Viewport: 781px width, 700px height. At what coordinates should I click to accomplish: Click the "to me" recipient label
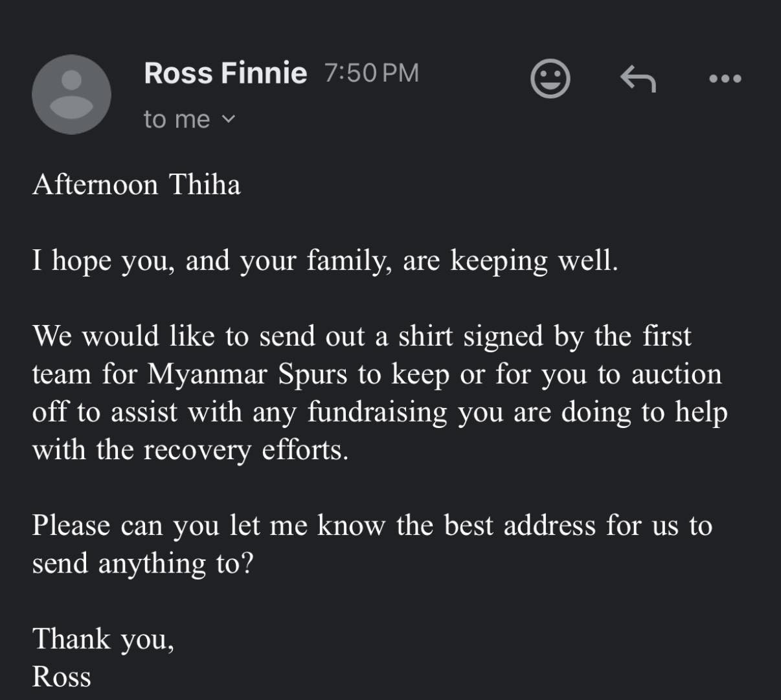(x=177, y=119)
